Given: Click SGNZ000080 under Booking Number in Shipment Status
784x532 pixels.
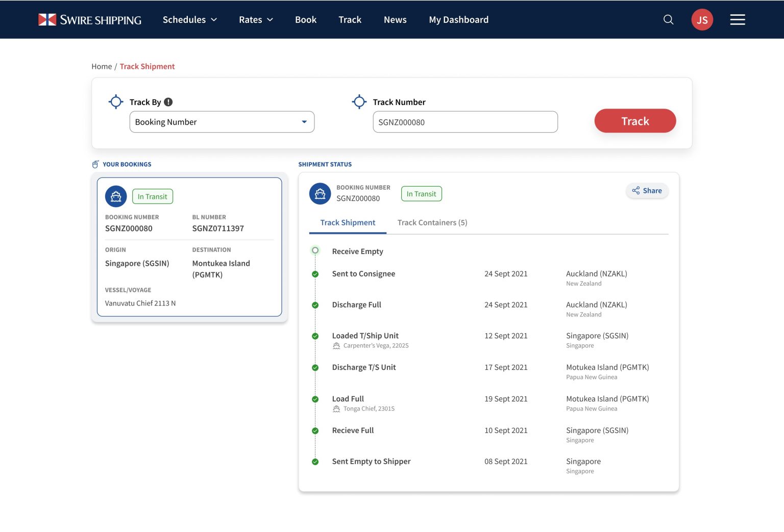Looking at the screenshot, I should pyautogui.click(x=358, y=198).
